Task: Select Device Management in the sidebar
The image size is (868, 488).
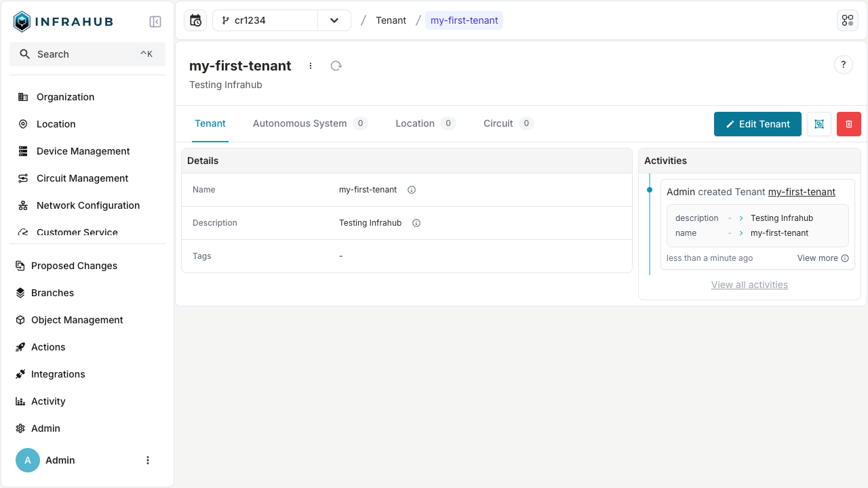Action: click(83, 151)
